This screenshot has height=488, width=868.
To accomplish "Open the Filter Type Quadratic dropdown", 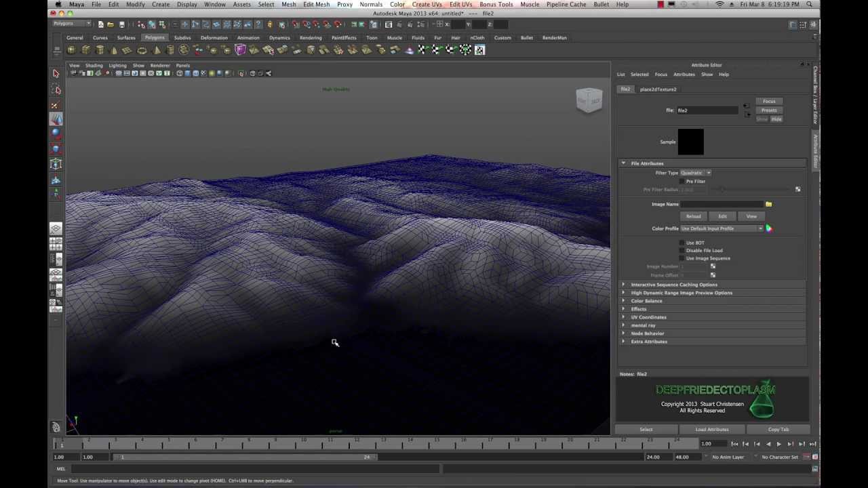I will (696, 173).
